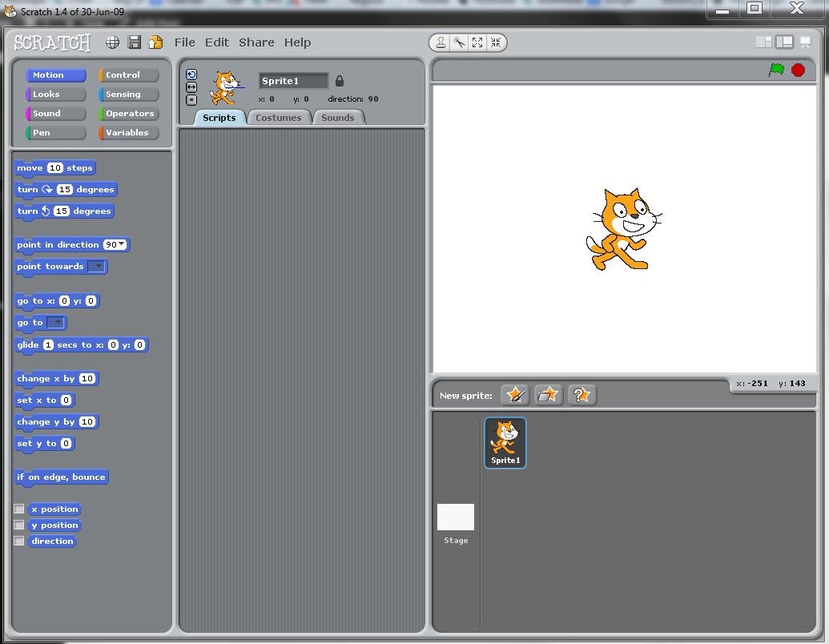This screenshot has height=644, width=829.
Task: Select the Sensing block category
Action: (128, 94)
